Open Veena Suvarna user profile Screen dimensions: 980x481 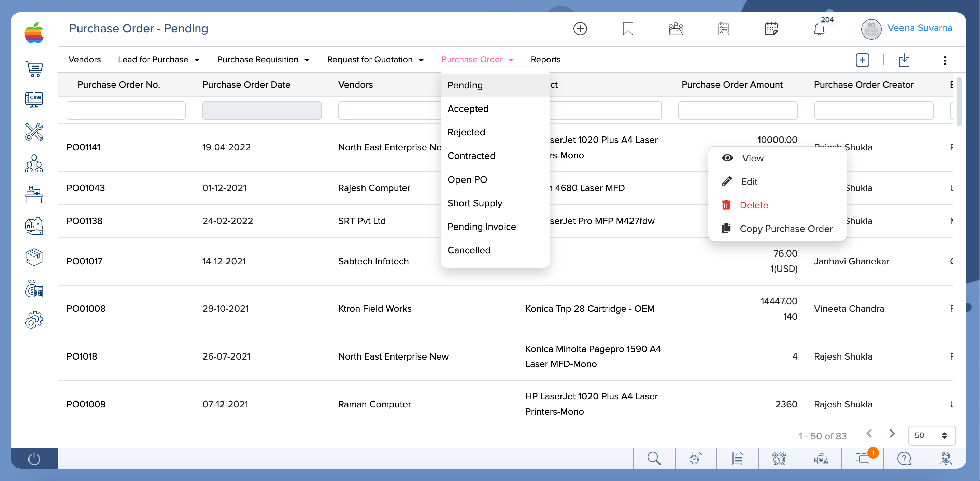(920, 28)
